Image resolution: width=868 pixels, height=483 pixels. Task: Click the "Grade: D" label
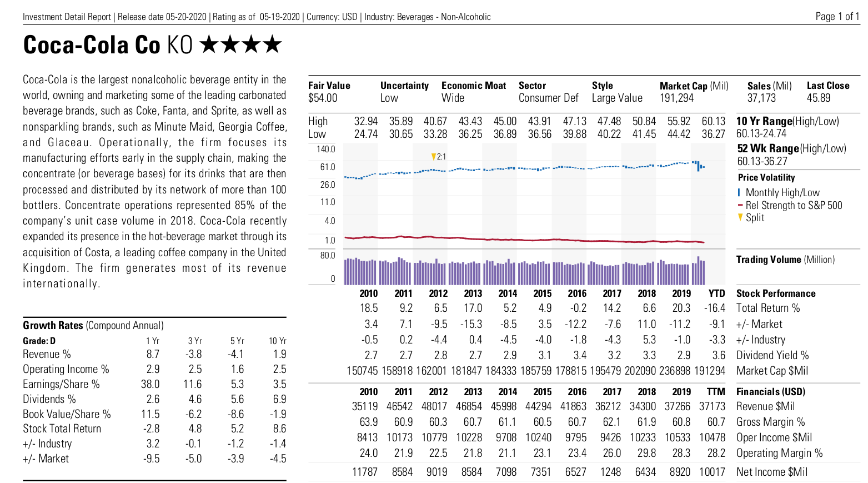[x=39, y=341]
